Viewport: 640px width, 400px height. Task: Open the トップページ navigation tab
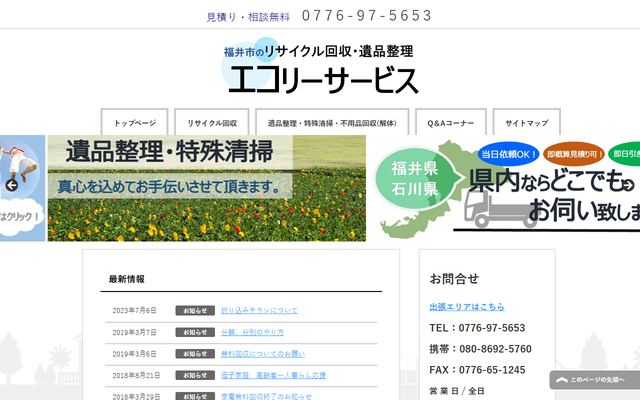coord(134,122)
